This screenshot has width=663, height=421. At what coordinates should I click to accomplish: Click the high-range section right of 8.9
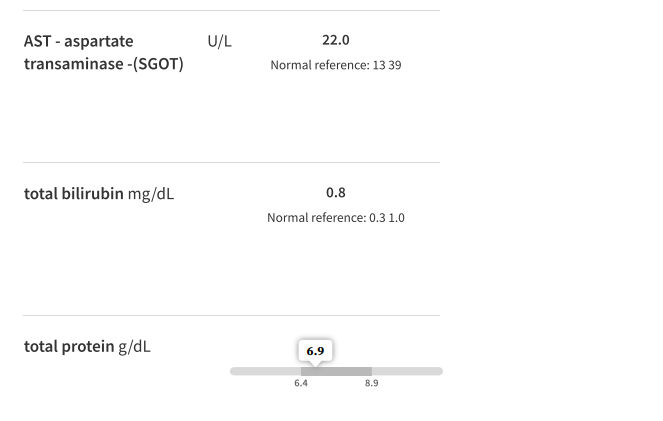pyautogui.click(x=407, y=371)
